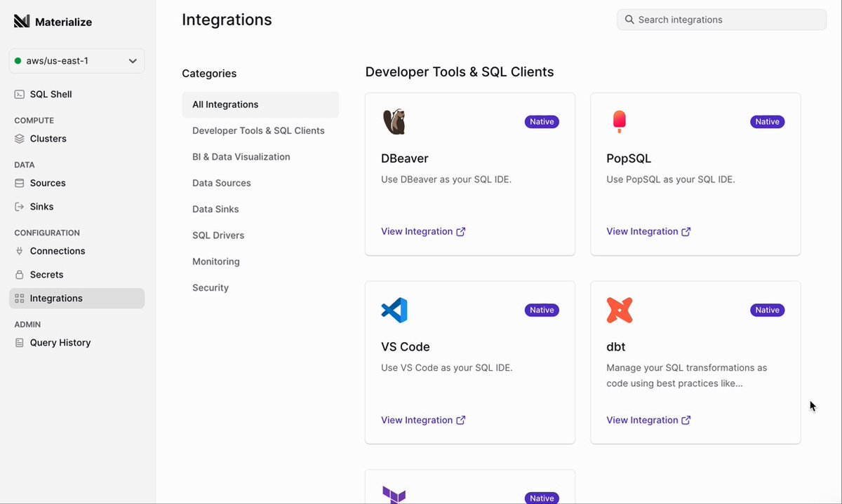Click the Search integrations field
This screenshot has width=842, height=504.
pyautogui.click(x=722, y=20)
